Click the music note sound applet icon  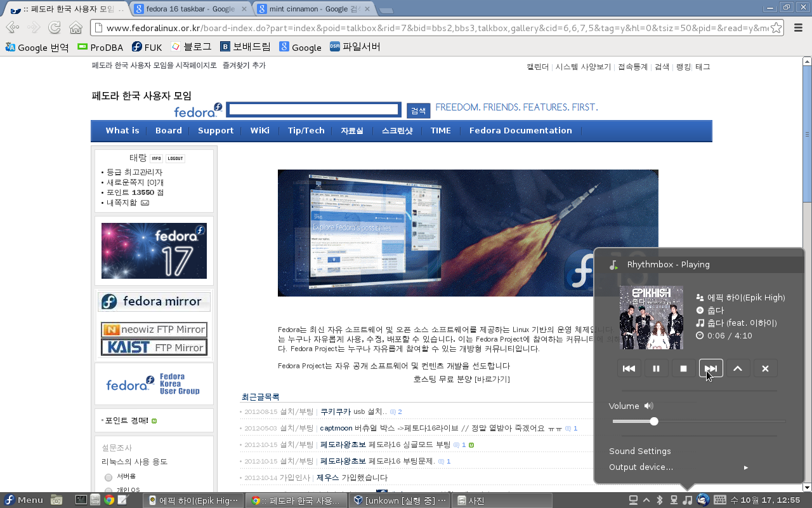click(x=687, y=500)
